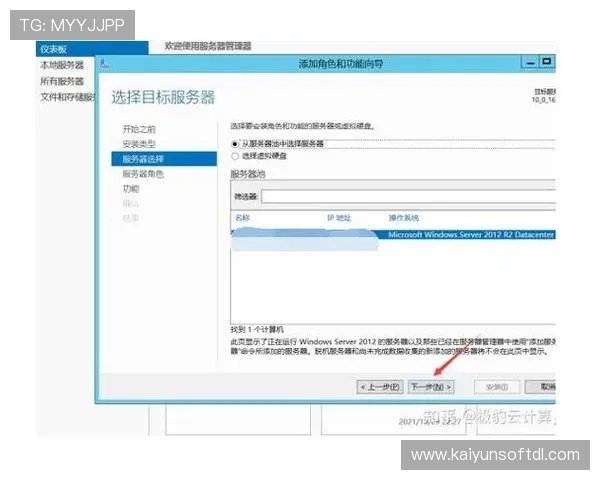Screen dimensions: 600x480
Task: Click the 选择目标服务器 heading
Action: coord(163,97)
